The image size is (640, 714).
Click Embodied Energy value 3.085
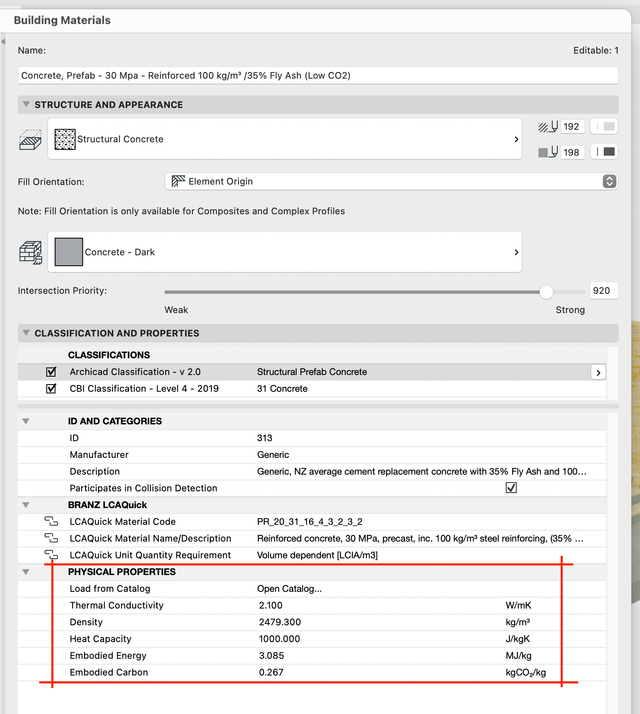271,656
